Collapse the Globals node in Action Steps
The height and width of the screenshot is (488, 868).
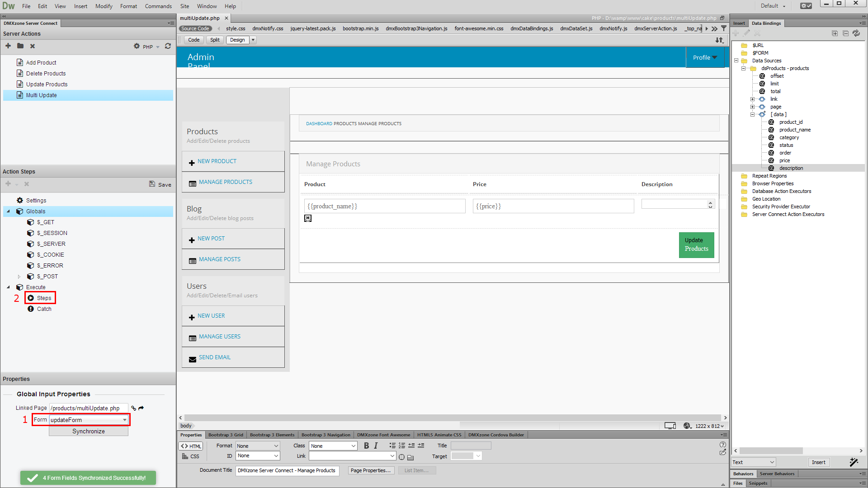coord(8,211)
